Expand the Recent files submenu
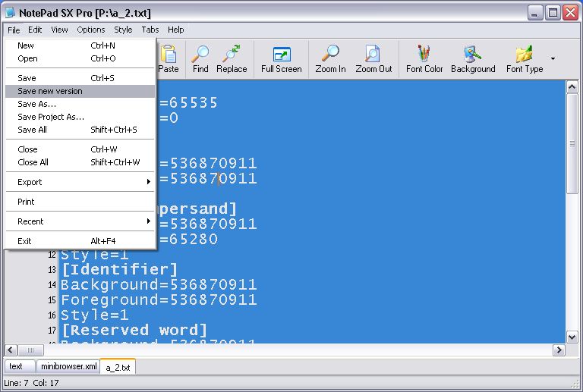Viewport: 583px width, 392px height. [80, 221]
